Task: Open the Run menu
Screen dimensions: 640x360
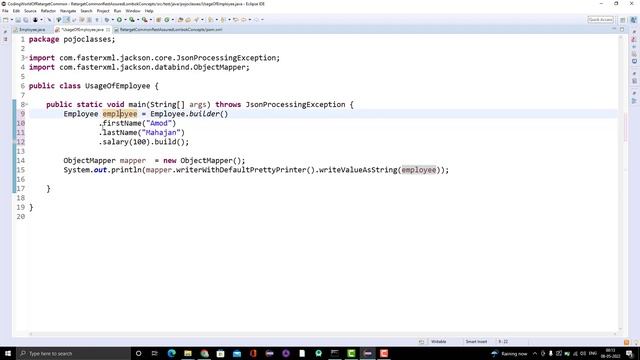Action: [x=118, y=11]
